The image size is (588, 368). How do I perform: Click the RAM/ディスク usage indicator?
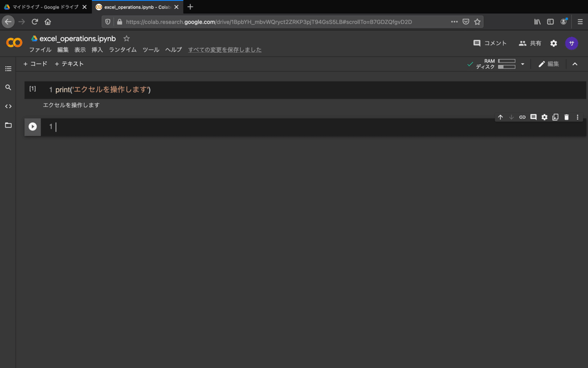coord(496,64)
